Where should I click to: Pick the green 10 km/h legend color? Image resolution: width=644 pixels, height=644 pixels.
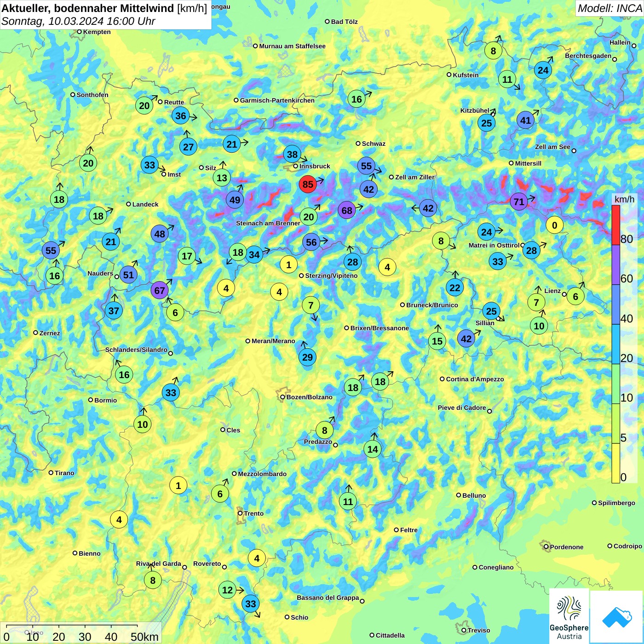615,384
